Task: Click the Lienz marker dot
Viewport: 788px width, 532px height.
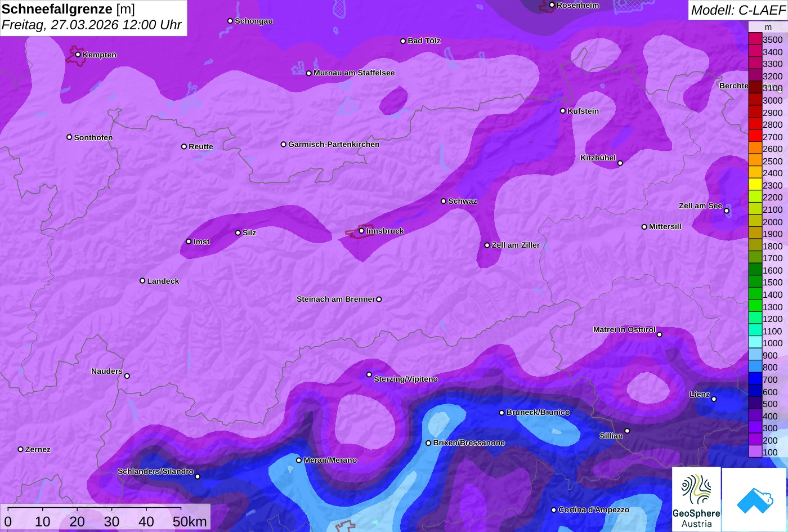Action: pos(714,399)
